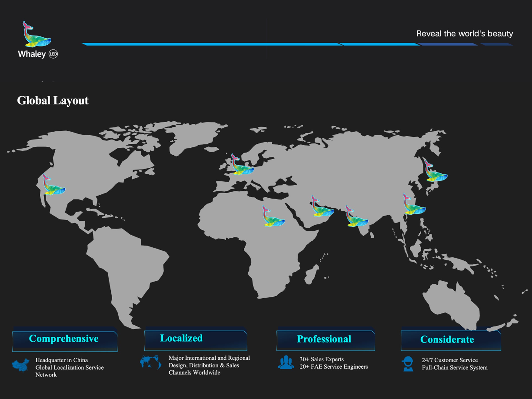Screen dimensions: 532x399
Task: Click the Global Layout heading
Action: click(x=53, y=101)
